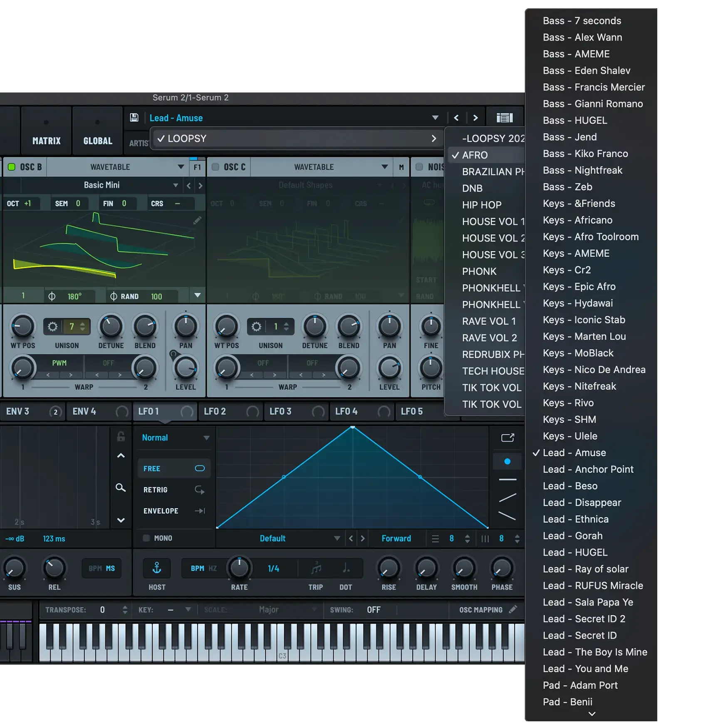Select previous LFO shape preset arrow

click(x=351, y=539)
